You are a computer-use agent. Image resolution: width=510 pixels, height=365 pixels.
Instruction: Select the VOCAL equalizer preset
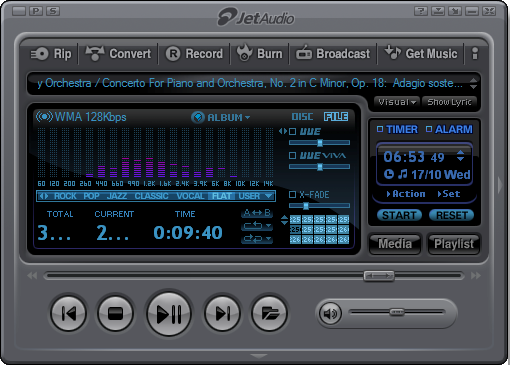(190, 196)
